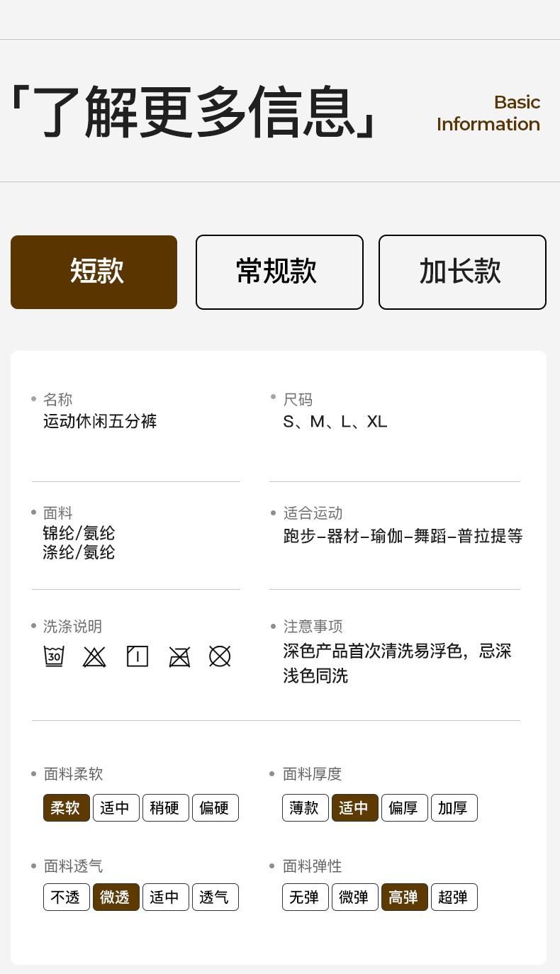Select 高弹 elasticity option
This screenshot has height=974, width=560.
pyautogui.click(x=404, y=897)
